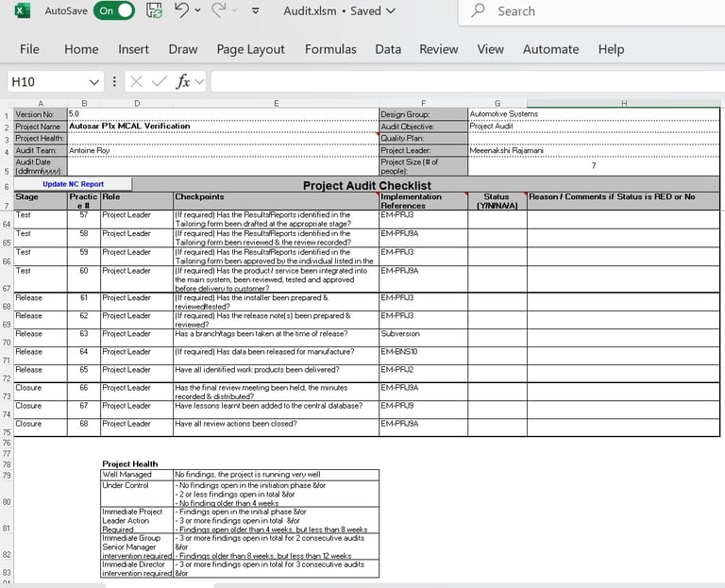Image resolution: width=725 pixels, height=588 pixels.
Task: Click into the formula bar field
Action: point(468,82)
